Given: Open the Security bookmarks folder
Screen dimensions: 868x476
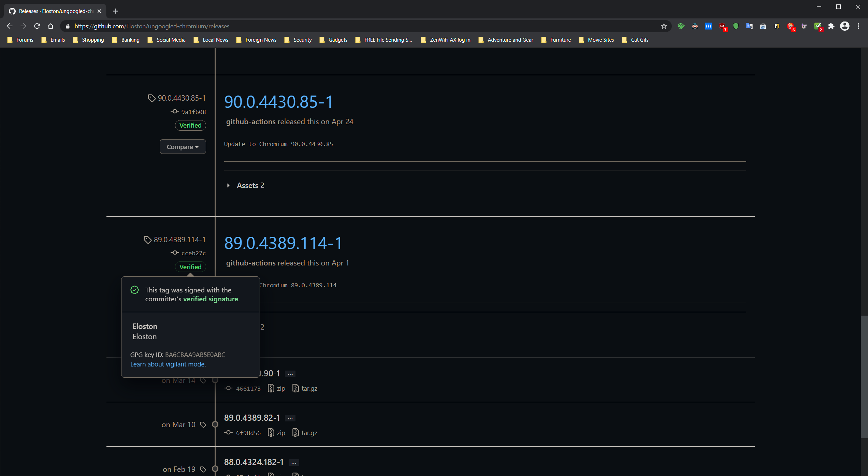Looking at the screenshot, I should [x=299, y=40].
